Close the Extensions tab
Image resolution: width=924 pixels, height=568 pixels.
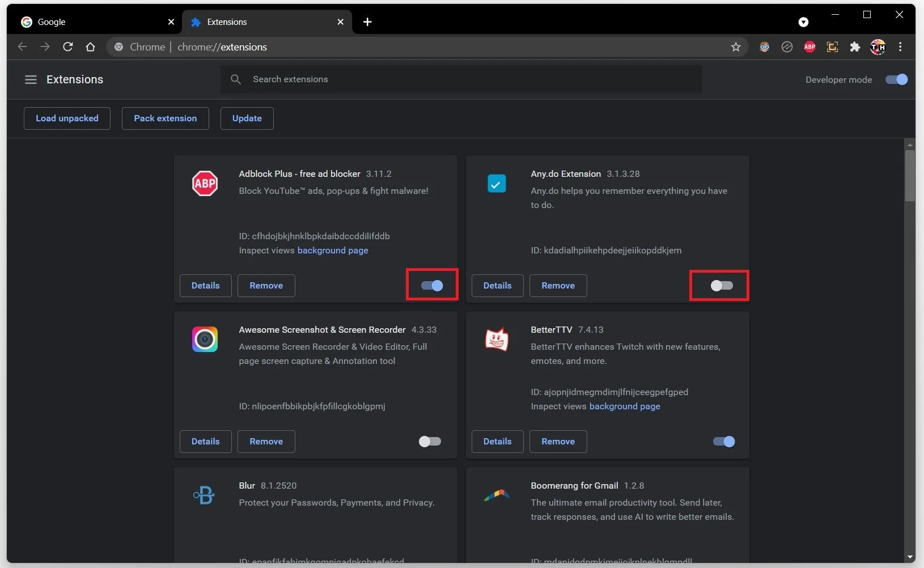(x=340, y=22)
